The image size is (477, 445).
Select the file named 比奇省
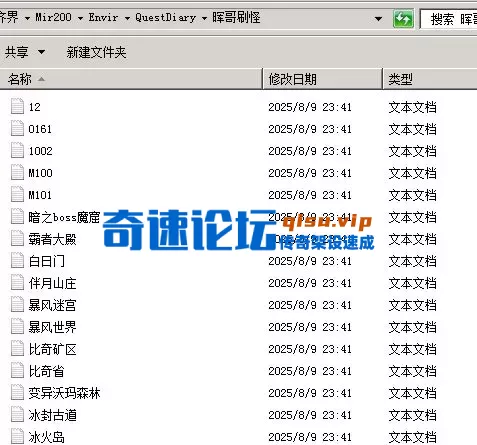click(46, 371)
